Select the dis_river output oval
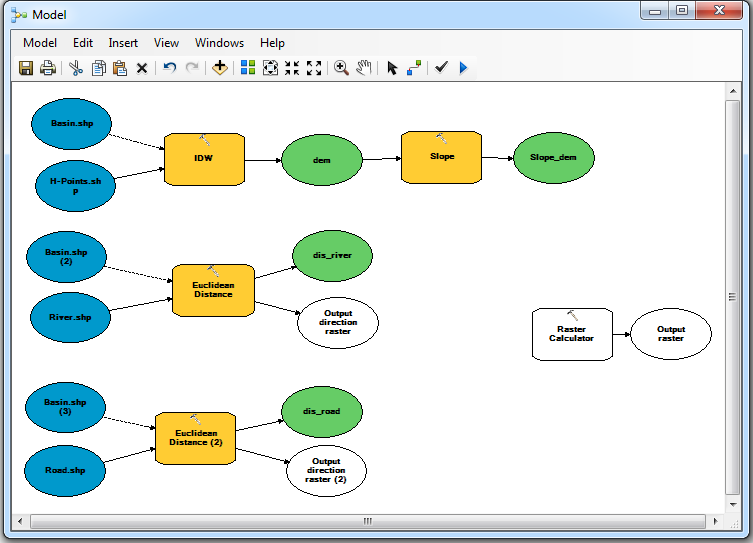The image size is (753, 543). coord(332,256)
